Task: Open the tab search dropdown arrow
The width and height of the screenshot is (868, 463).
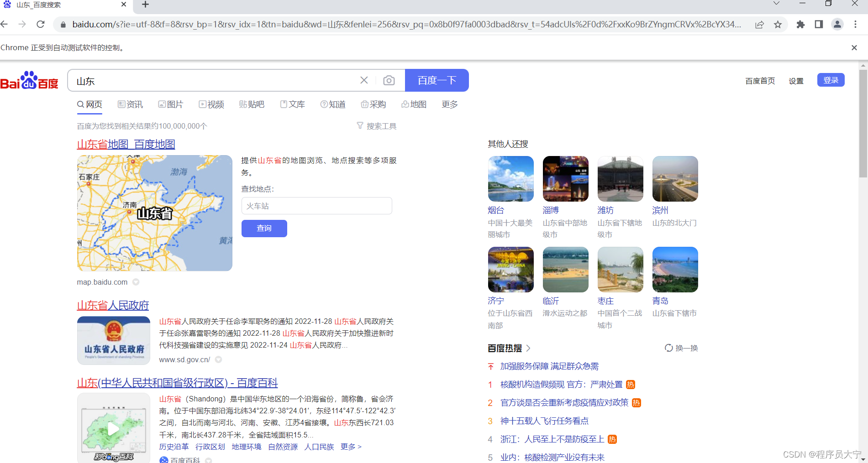Action: 777,4
